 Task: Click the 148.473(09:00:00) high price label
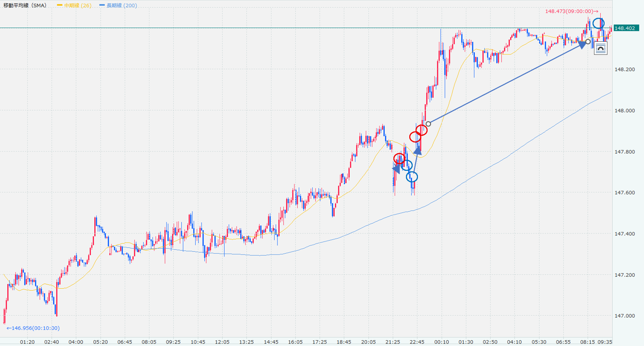(x=571, y=11)
